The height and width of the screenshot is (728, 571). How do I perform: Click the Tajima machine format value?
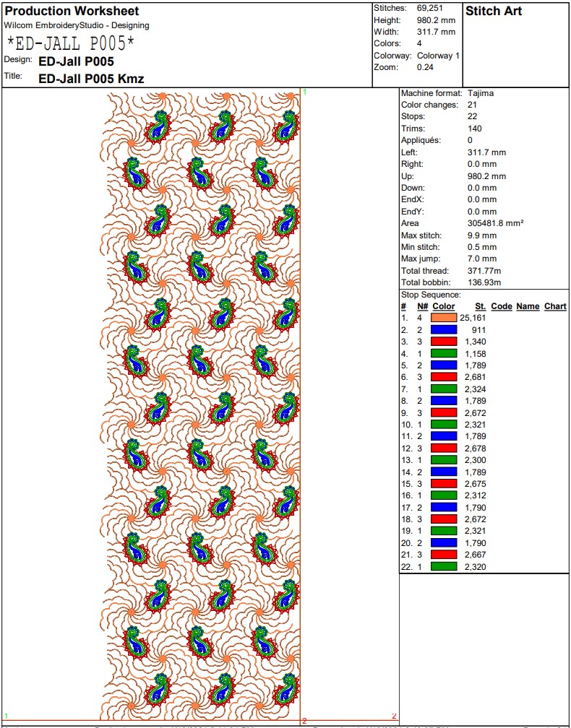[481, 93]
